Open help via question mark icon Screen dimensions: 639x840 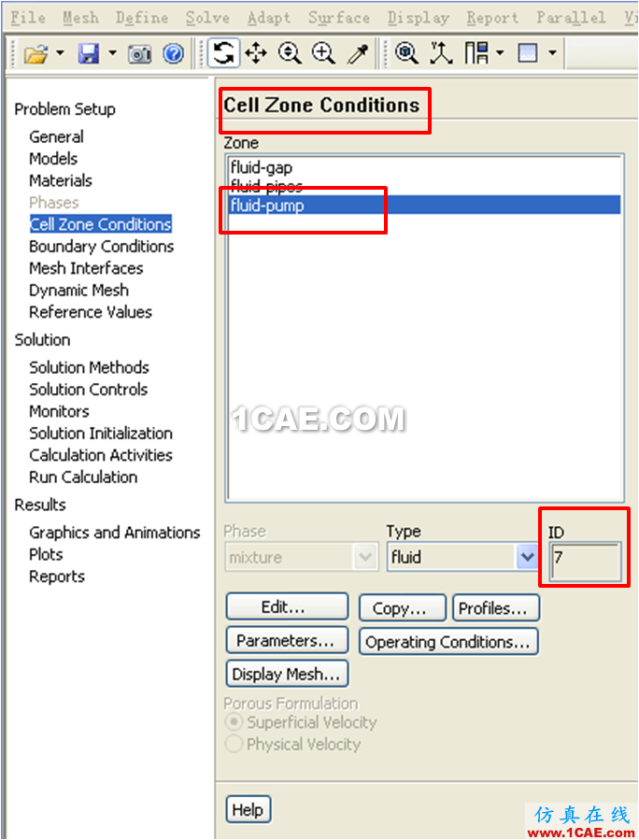[x=174, y=53]
